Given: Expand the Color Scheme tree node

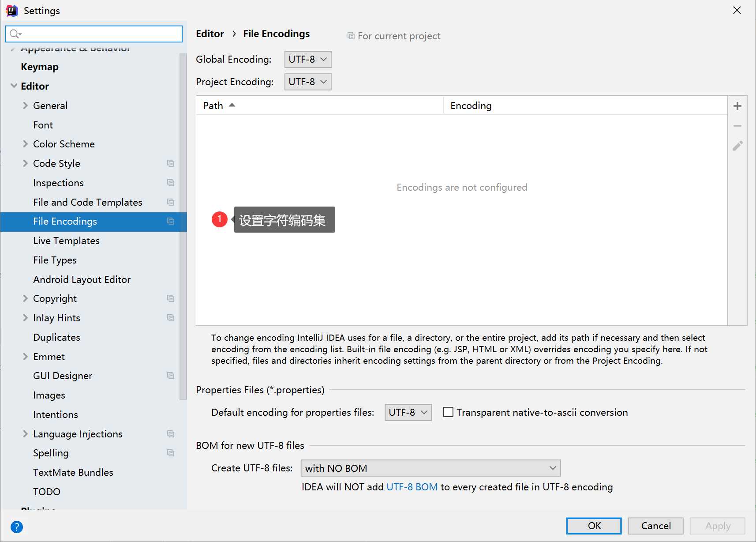Looking at the screenshot, I should (x=25, y=144).
